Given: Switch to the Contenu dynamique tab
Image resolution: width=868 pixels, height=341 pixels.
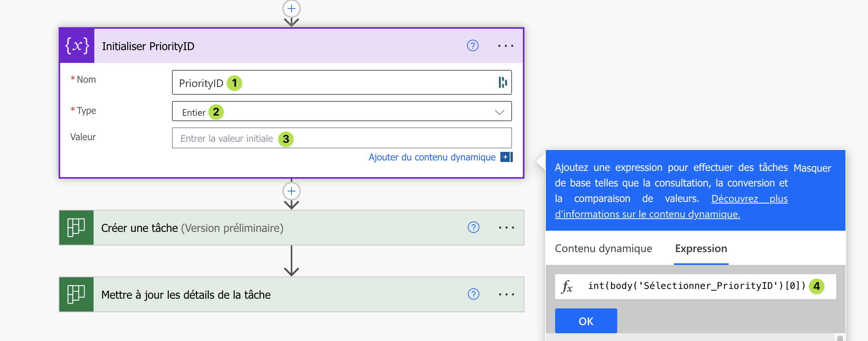Looking at the screenshot, I should [603, 249].
